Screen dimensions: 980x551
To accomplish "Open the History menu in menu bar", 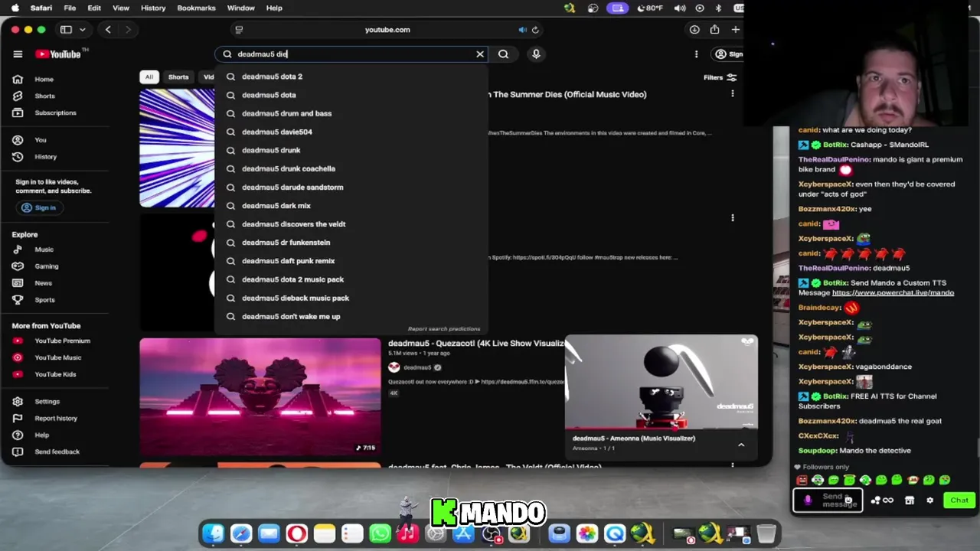I will 153,8.
